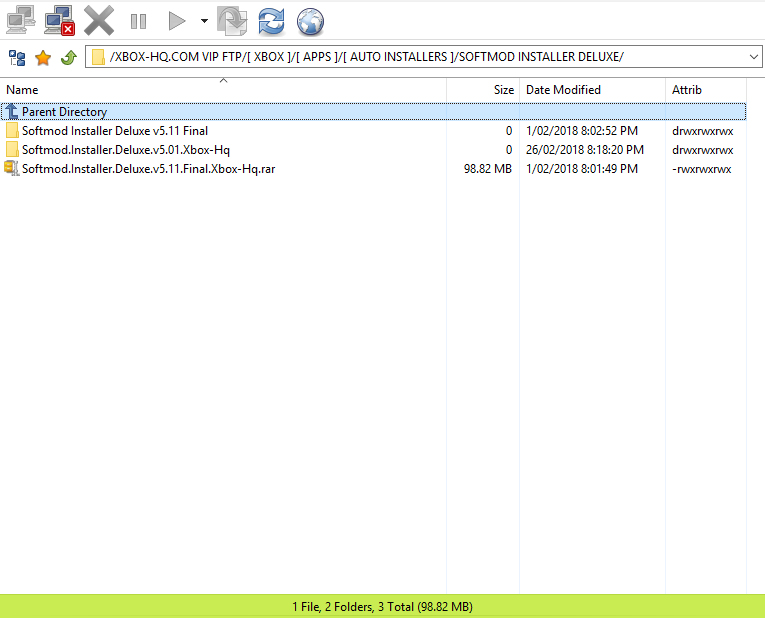Expand the remote path dropdown
Image resolution: width=765 pixels, height=618 pixels.
pos(754,58)
